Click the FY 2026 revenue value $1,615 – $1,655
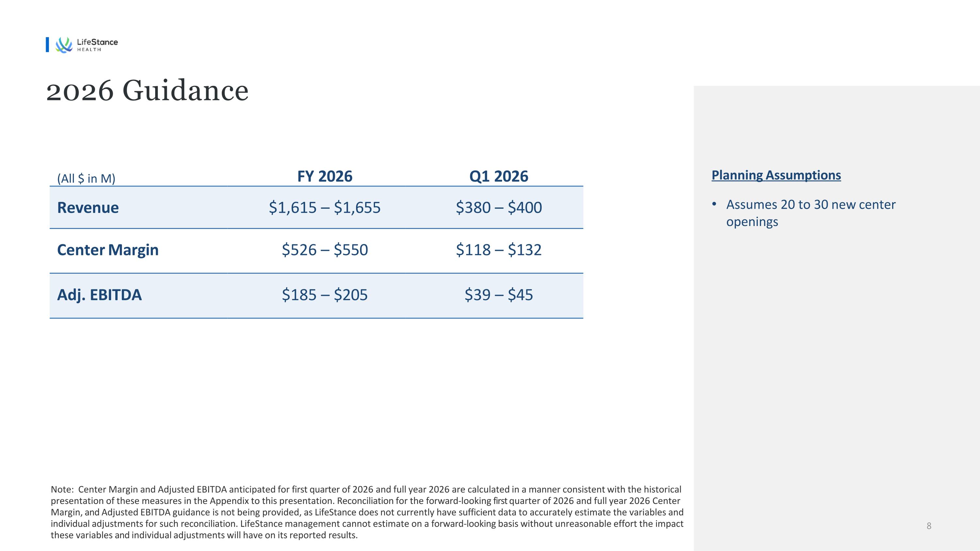 click(x=324, y=208)
